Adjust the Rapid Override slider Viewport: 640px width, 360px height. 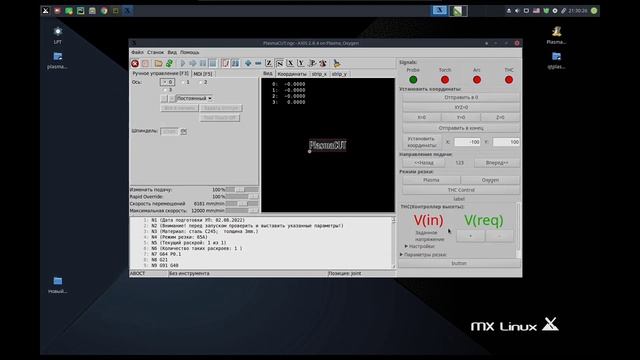tap(242, 196)
